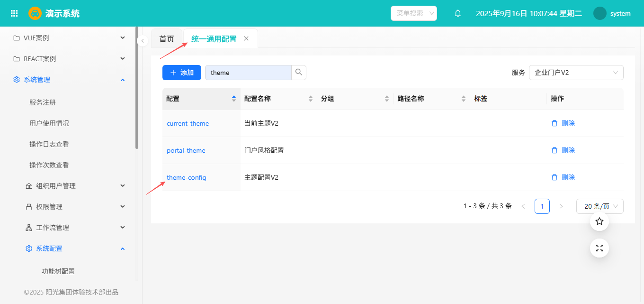The image size is (644, 304).
Task: Click the 添加 button
Action: point(182,73)
